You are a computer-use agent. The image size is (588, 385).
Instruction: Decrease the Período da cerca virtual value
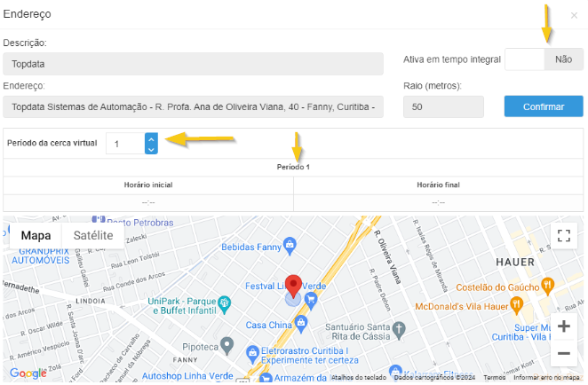[x=151, y=149]
